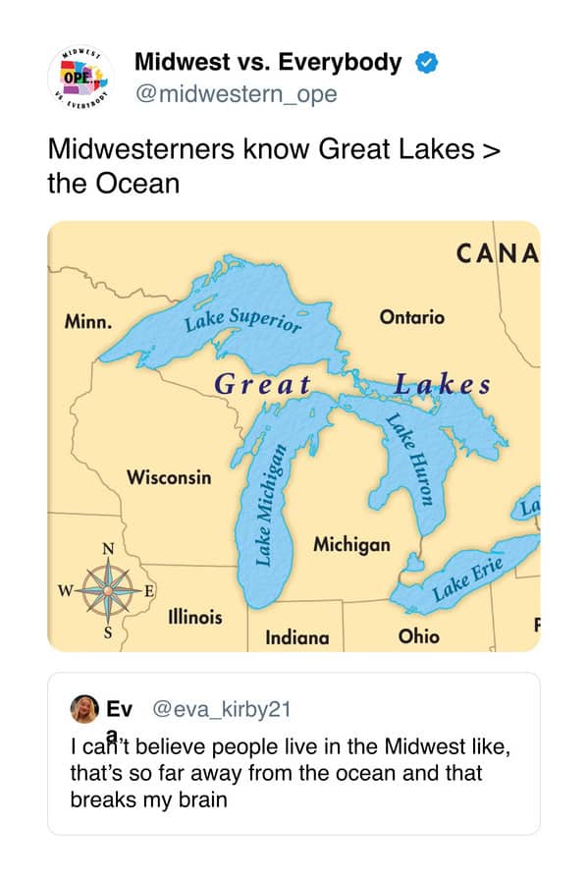Click the Ohio label on the map

click(418, 635)
